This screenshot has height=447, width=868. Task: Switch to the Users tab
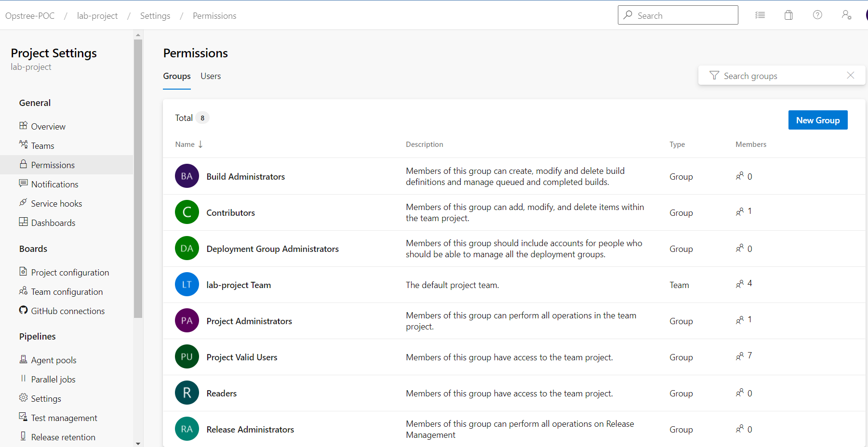210,76
